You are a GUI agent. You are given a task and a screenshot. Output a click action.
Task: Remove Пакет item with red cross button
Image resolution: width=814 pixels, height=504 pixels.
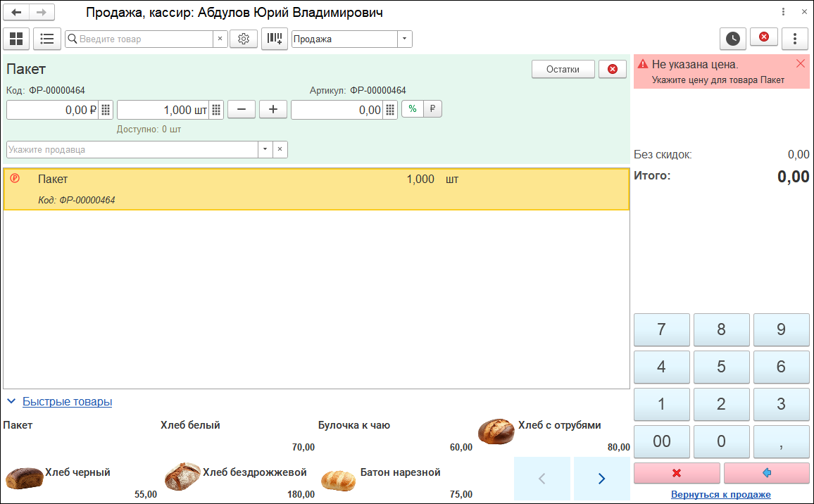pos(613,69)
